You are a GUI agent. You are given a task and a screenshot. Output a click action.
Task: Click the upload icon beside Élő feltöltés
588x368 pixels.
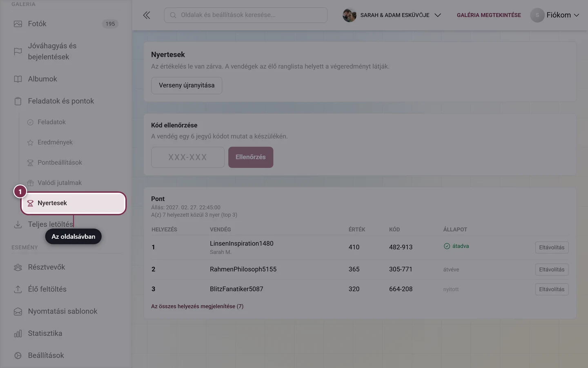(18, 289)
